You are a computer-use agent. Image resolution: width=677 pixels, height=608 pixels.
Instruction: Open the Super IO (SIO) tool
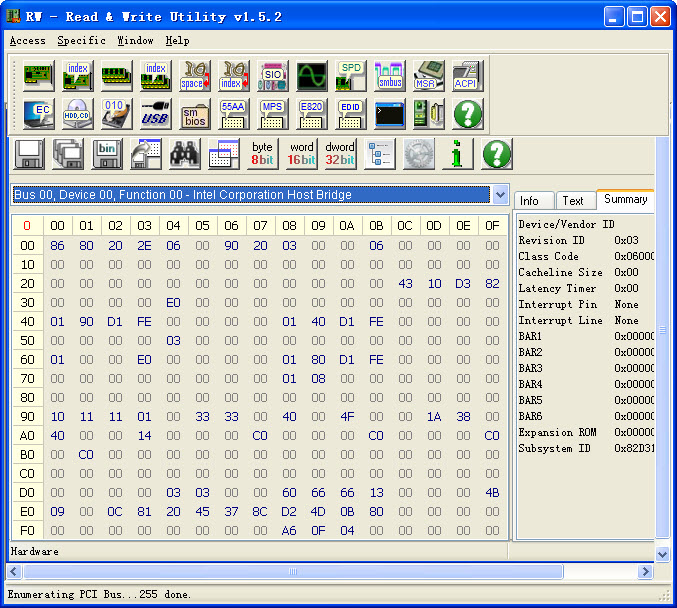(272, 76)
